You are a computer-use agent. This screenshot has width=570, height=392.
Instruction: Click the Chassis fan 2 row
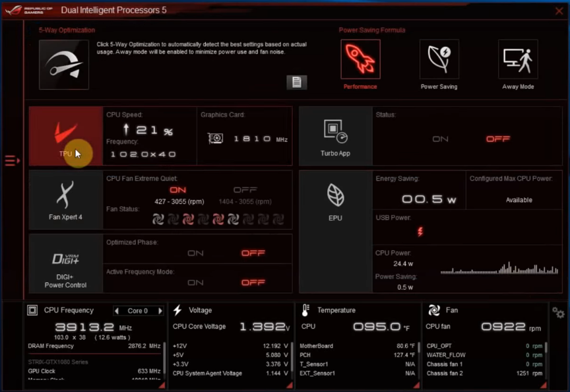[x=485, y=373]
